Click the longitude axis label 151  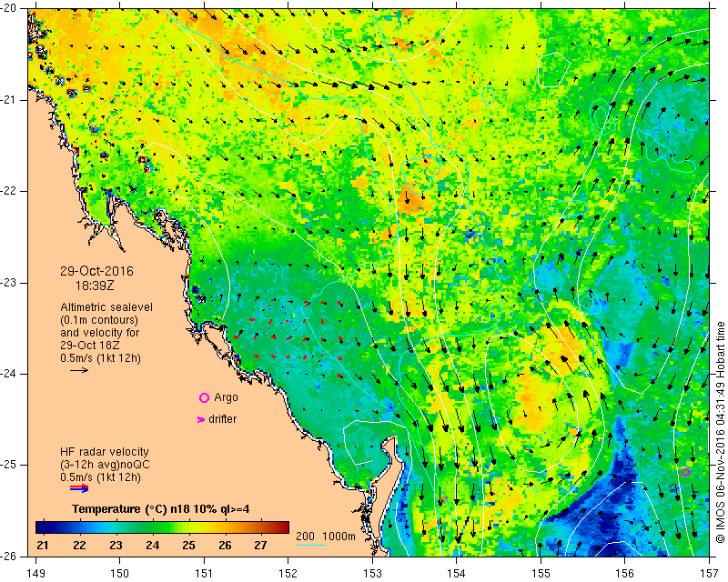204,573
